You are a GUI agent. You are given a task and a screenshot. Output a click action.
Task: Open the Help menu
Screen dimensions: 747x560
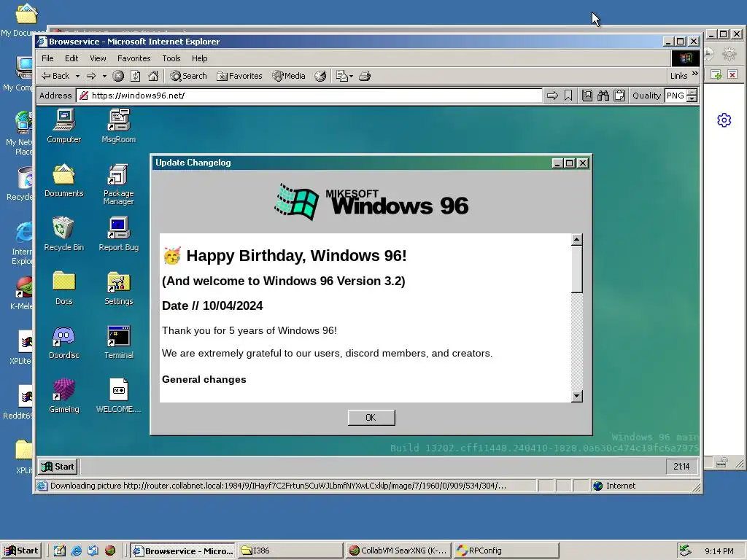tap(200, 58)
